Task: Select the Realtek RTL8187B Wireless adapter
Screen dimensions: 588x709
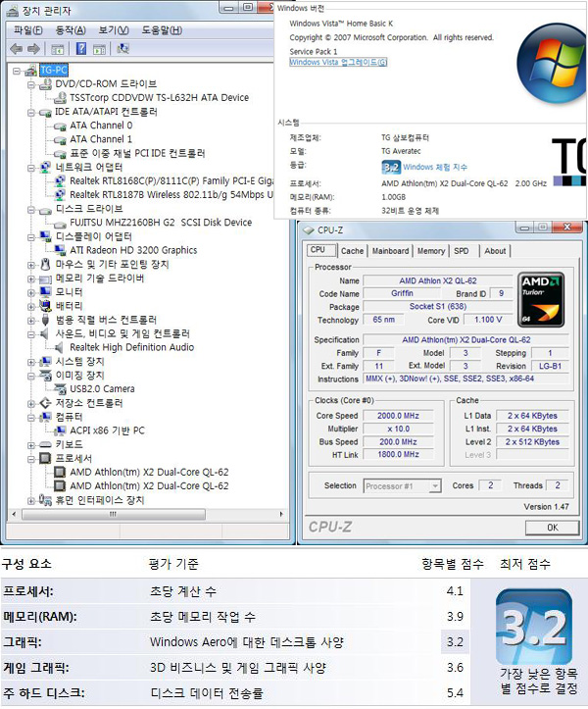Action: coord(171,195)
